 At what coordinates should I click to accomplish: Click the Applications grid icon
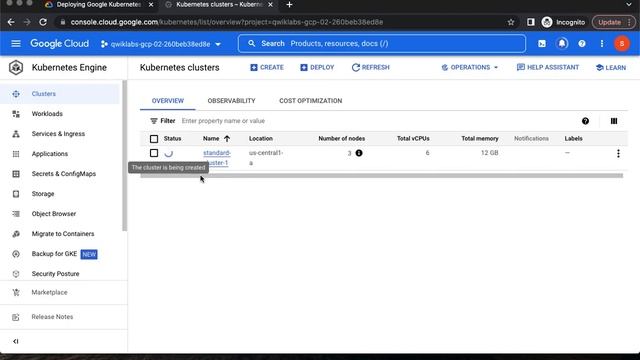[x=16, y=154]
